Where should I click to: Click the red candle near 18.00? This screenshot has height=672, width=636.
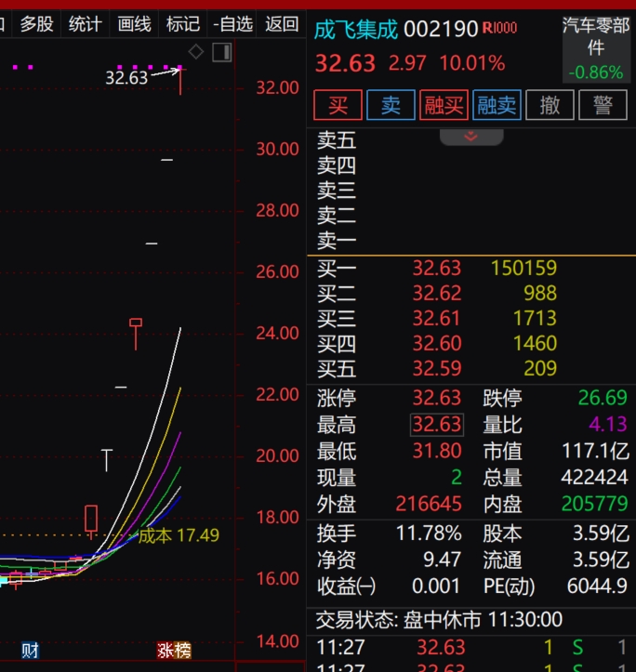pyautogui.click(x=91, y=521)
